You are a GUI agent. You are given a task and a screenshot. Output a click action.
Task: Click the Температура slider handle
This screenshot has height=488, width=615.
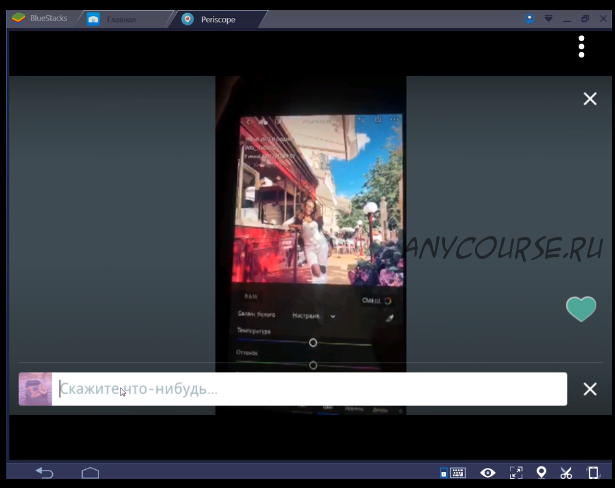point(313,342)
